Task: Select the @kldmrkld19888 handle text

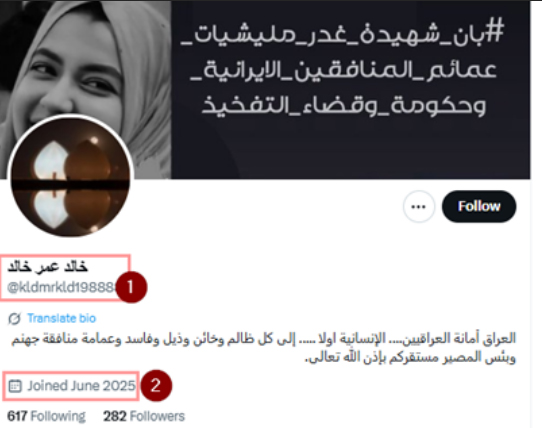Action: 62,287
